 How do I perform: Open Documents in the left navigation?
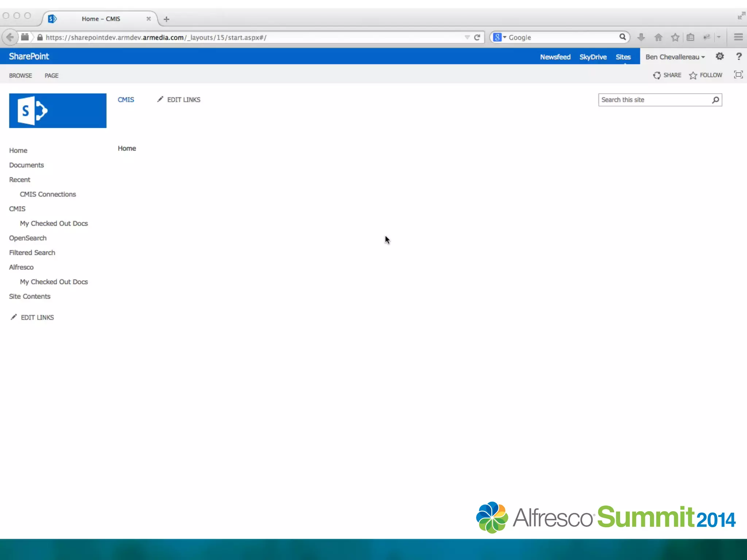[26, 165]
